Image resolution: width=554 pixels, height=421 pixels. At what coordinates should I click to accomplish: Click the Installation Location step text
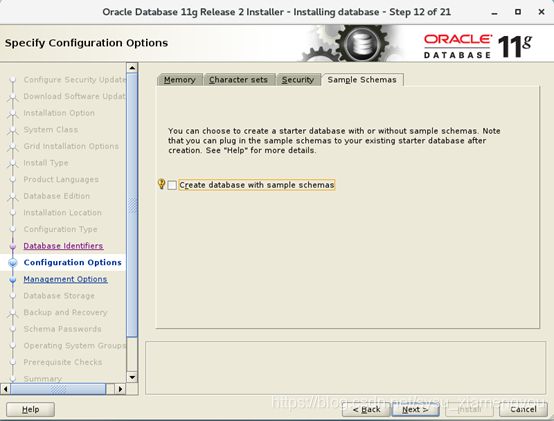coord(62,213)
